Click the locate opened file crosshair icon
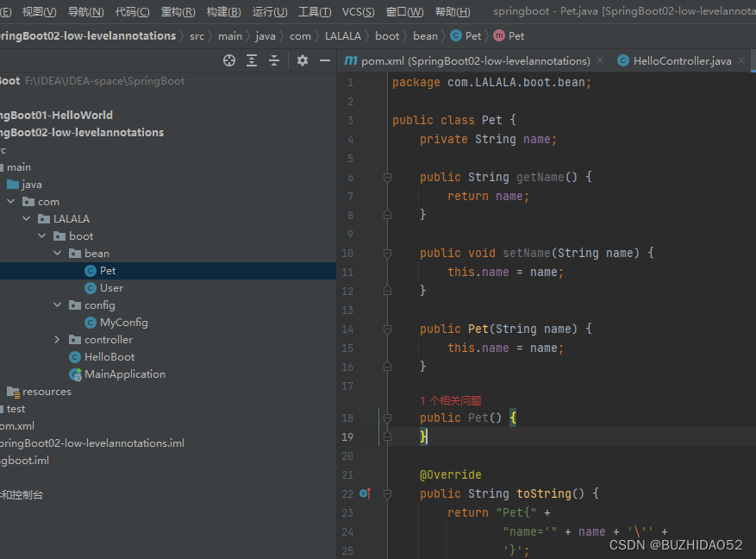The height and width of the screenshot is (559, 756). [x=229, y=60]
